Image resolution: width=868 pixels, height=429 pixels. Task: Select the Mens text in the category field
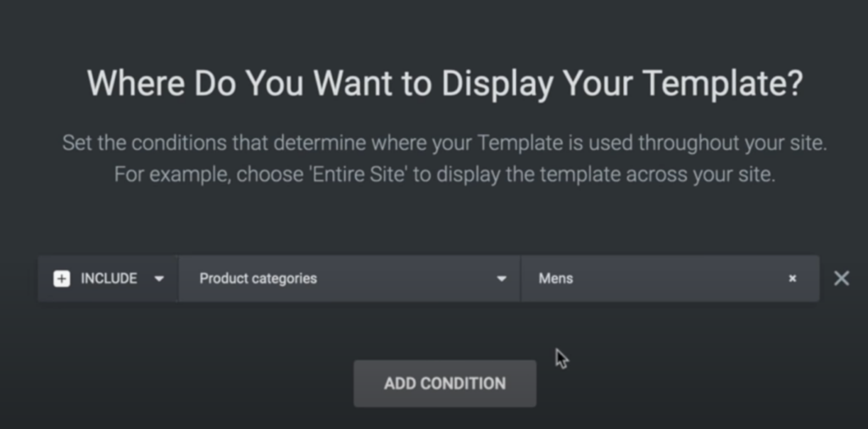point(556,278)
